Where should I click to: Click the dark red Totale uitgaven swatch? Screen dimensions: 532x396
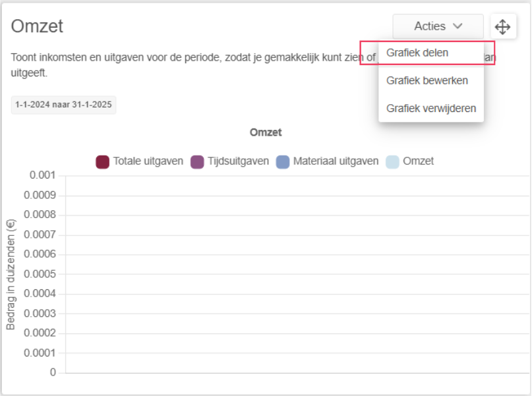pyautogui.click(x=102, y=161)
